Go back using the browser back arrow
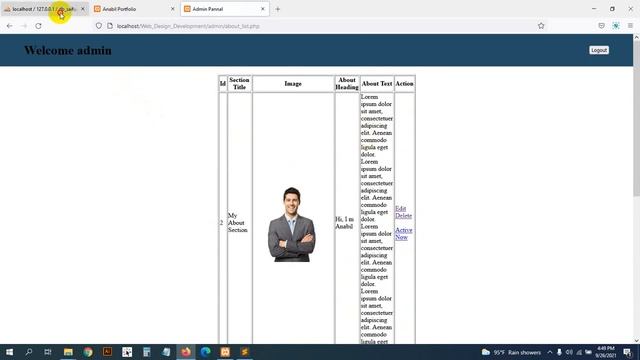 pos(9,26)
